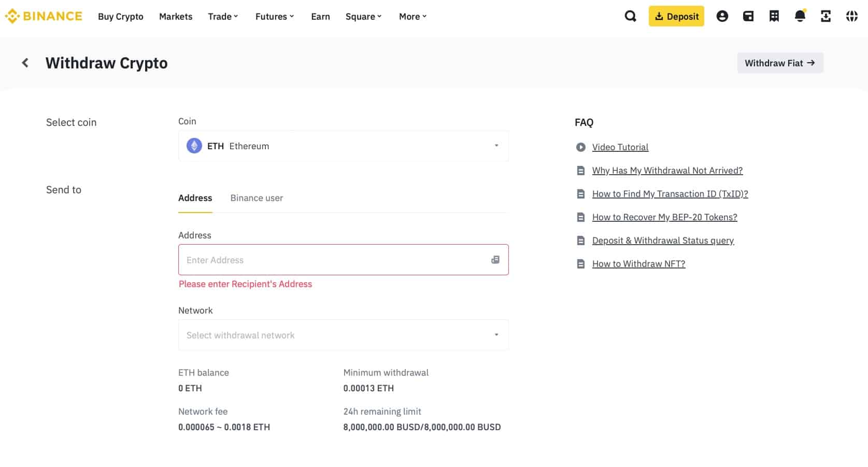Open the download app icon
The height and width of the screenshot is (467, 868).
(x=826, y=16)
